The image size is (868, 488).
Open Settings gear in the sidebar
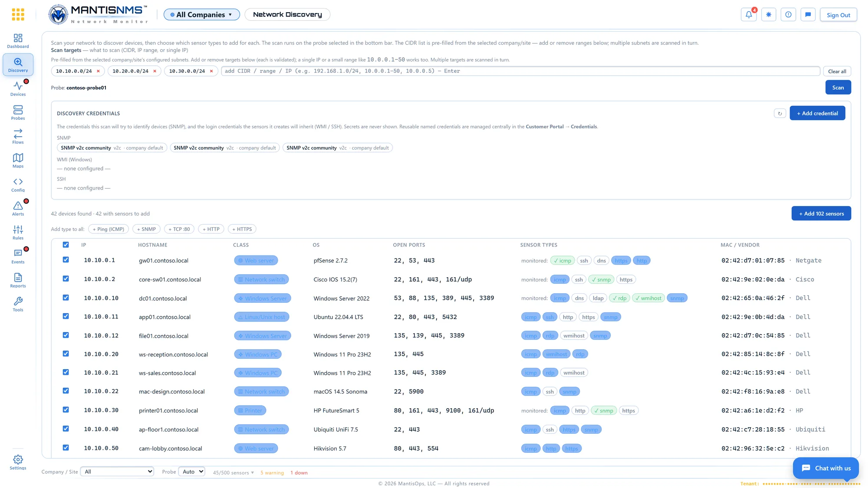click(x=18, y=462)
